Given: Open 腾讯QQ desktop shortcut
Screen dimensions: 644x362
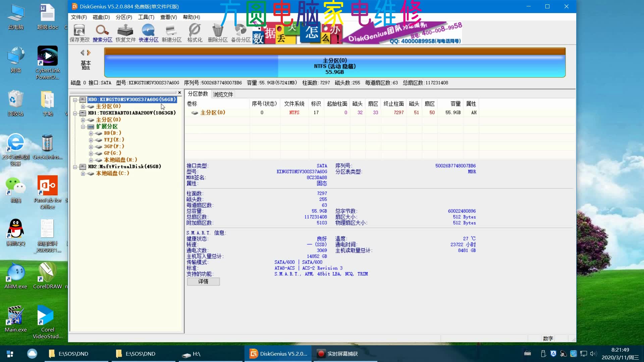Looking at the screenshot, I should 16,233.
